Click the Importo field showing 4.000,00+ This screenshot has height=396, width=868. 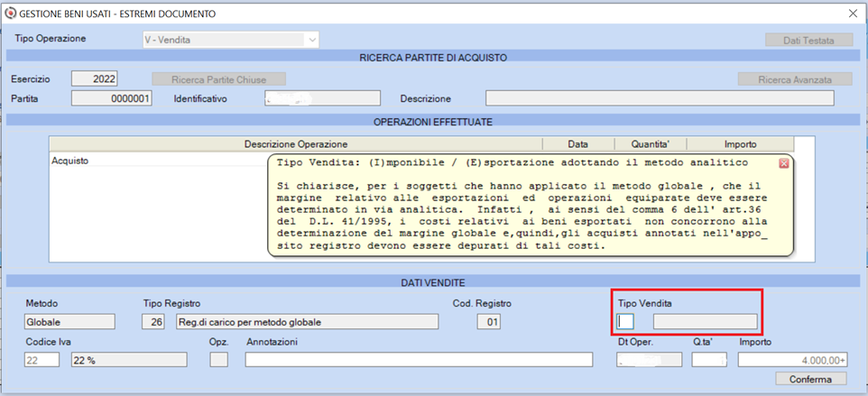pyautogui.click(x=792, y=360)
